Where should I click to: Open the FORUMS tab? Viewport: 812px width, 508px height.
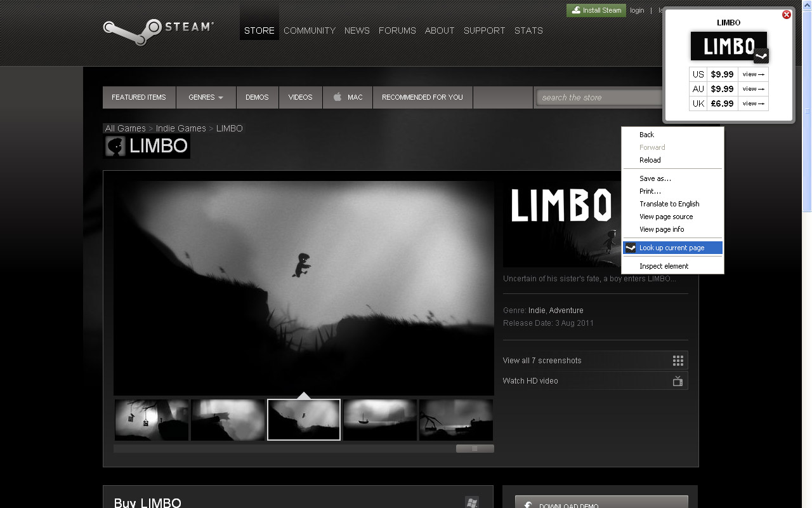pyautogui.click(x=397, y=30)
